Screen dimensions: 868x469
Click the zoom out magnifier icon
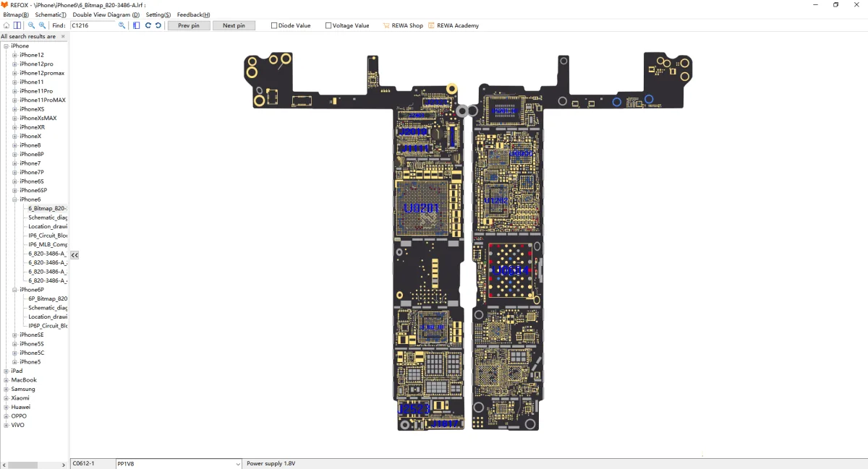pyautogui.click(x=31, y=25)
